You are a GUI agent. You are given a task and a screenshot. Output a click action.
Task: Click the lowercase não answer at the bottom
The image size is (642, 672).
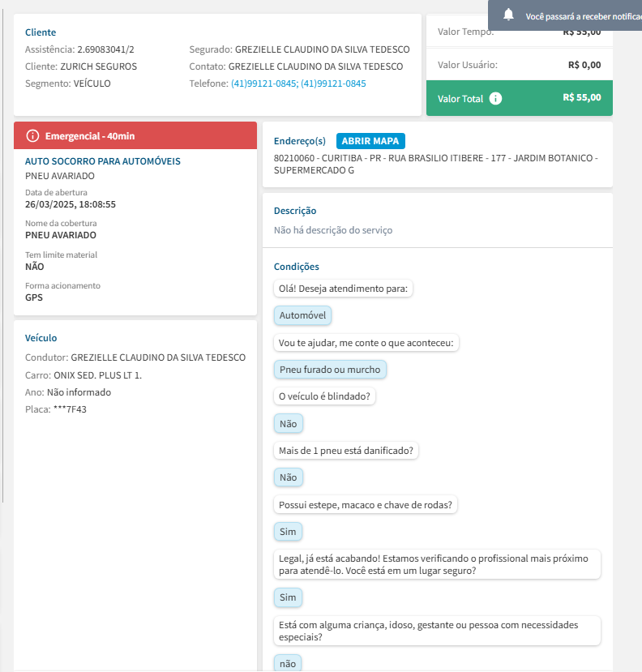tap(288, 663)
